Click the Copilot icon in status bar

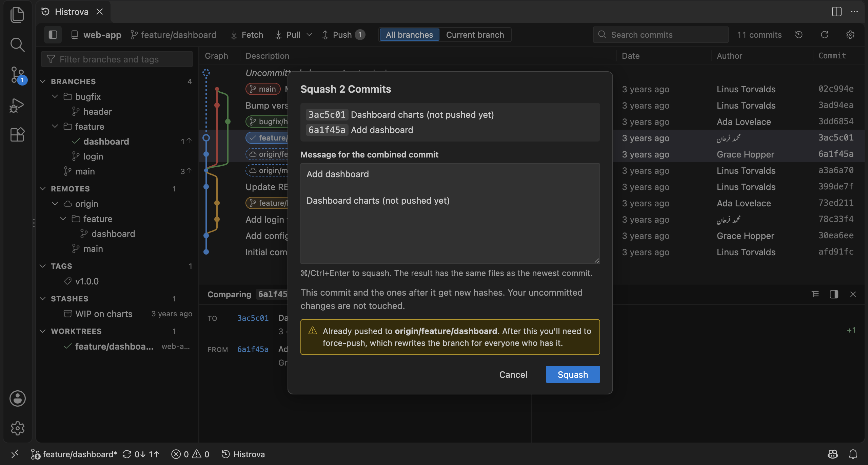832,454
